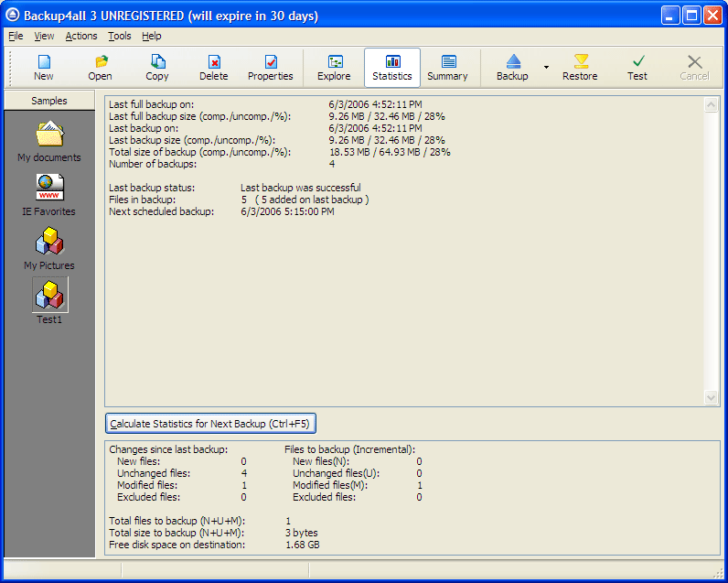This screenshot has width=728, height=583.
Task: Open a backup using the Open icon
Action: coord(101,68)
